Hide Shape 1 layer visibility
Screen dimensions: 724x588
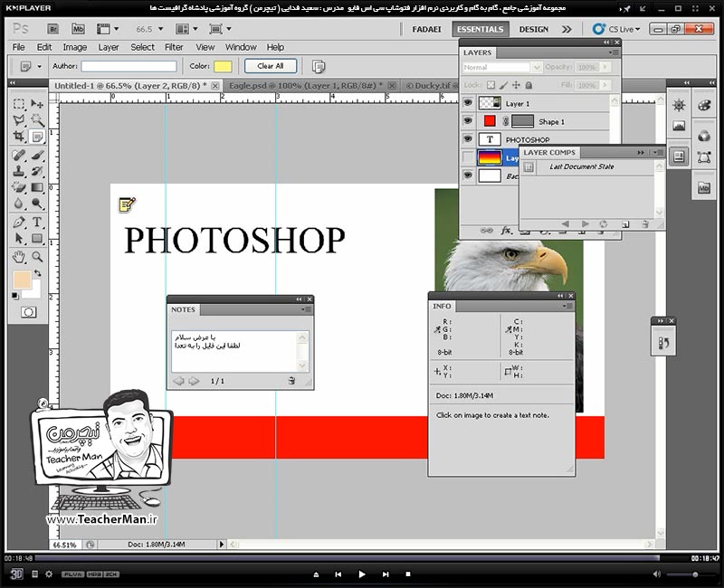point(468,121)
